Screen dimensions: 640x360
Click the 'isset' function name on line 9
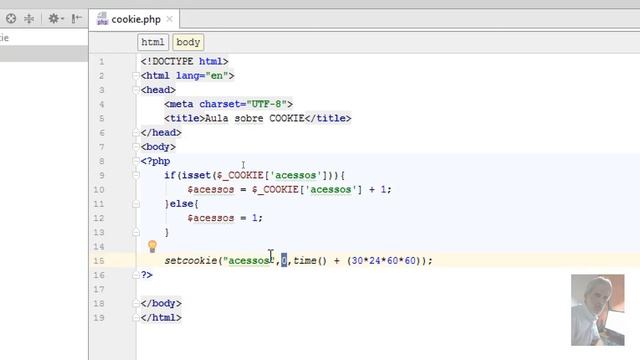[x=196, y=176]
